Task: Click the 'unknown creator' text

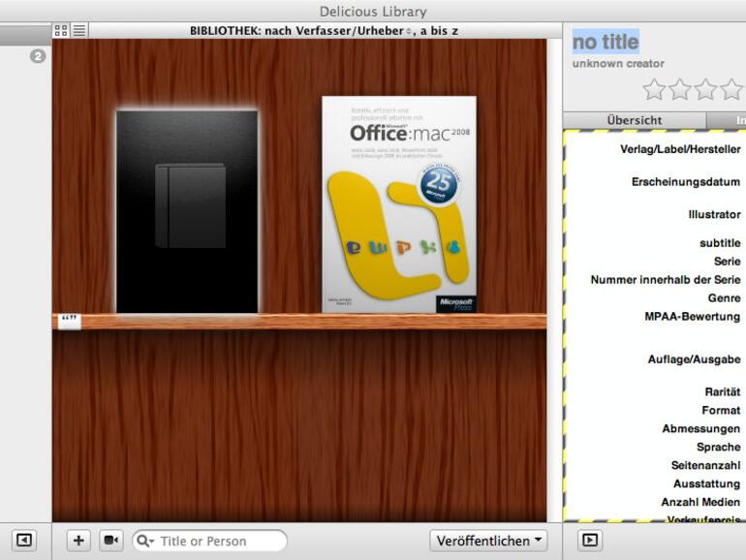Action: click(x=618, y=63)
